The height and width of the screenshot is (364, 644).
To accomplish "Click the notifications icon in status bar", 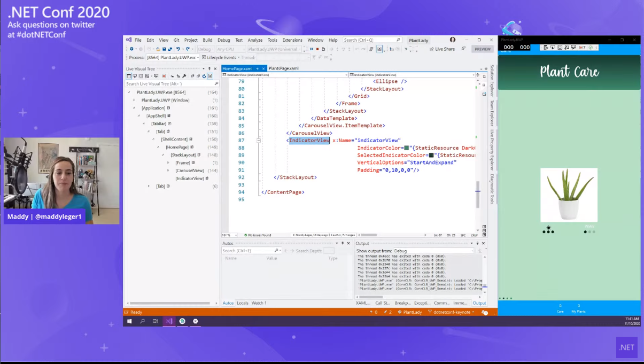I will pyautogui.click(x=484, y=312).
